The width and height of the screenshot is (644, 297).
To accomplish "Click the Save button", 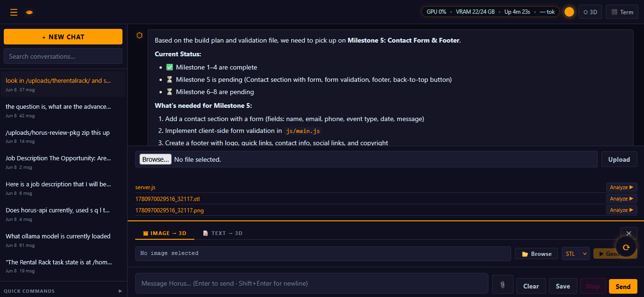I will point(563,286).
